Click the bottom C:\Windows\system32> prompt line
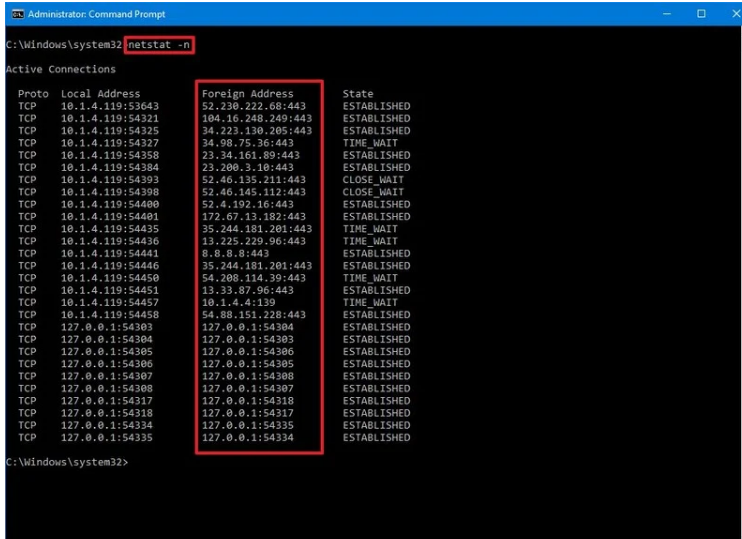 (67, 462)
